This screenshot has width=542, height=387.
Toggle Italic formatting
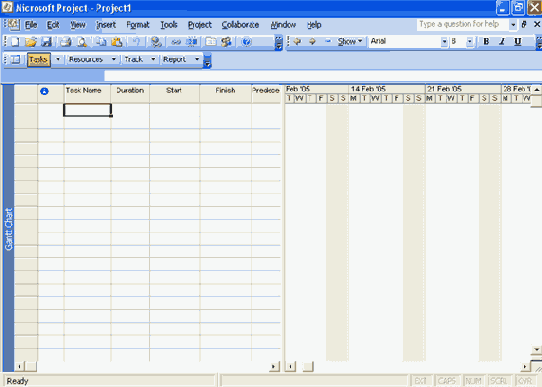click(502, 41)
